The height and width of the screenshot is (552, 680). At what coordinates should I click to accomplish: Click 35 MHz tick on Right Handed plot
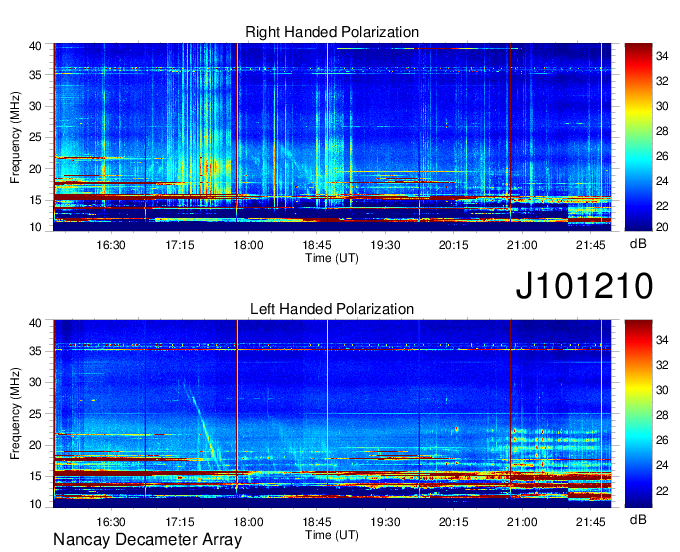[35, 75]
